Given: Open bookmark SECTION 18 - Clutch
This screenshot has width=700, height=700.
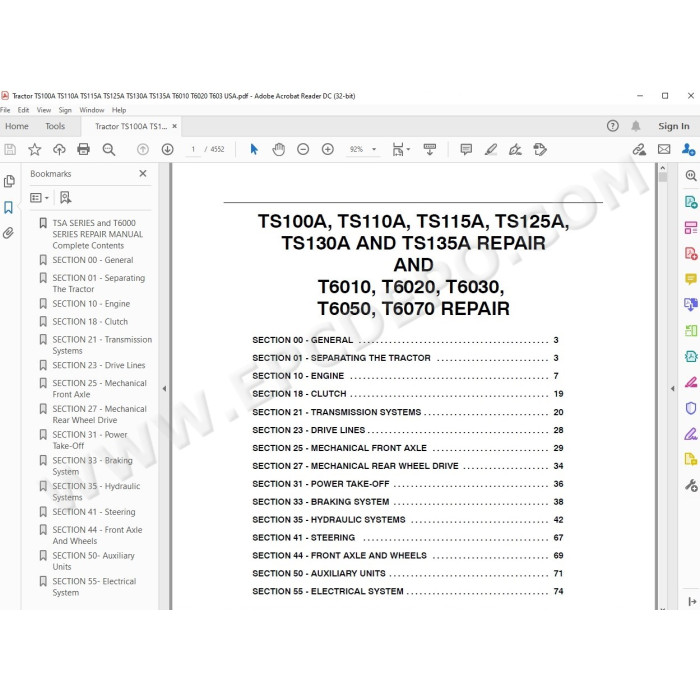Looking at the screenshot, I should [x=90, y=321].
